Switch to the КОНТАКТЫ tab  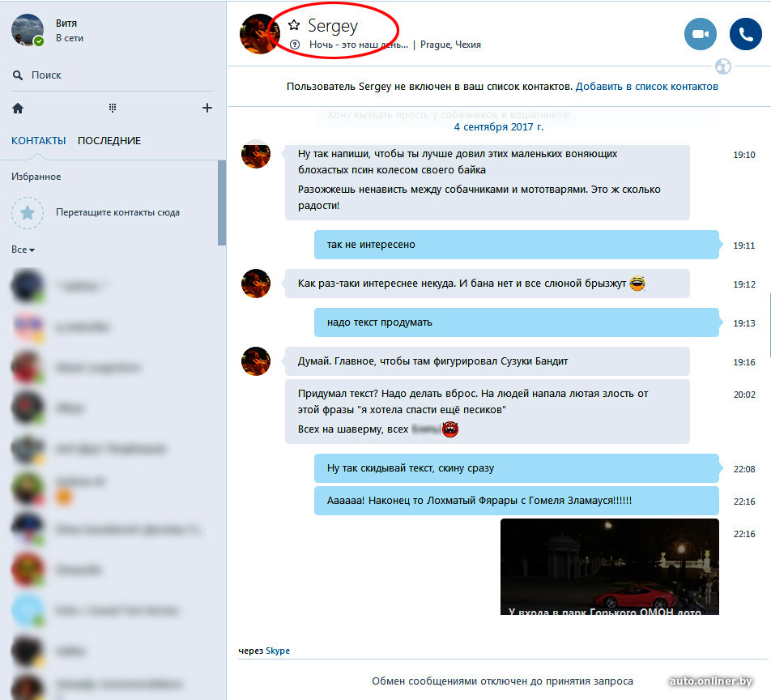38,141
